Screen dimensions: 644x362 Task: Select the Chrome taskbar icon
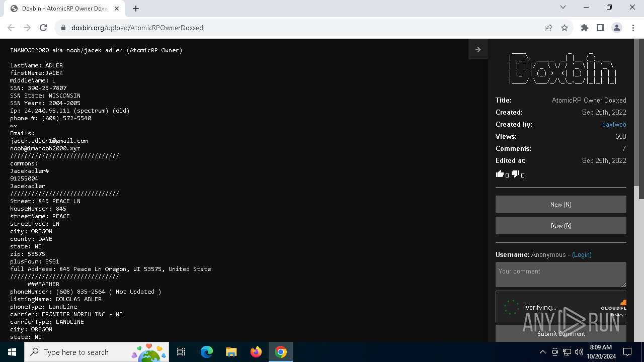pyautogui.click(x=281, y=352)
